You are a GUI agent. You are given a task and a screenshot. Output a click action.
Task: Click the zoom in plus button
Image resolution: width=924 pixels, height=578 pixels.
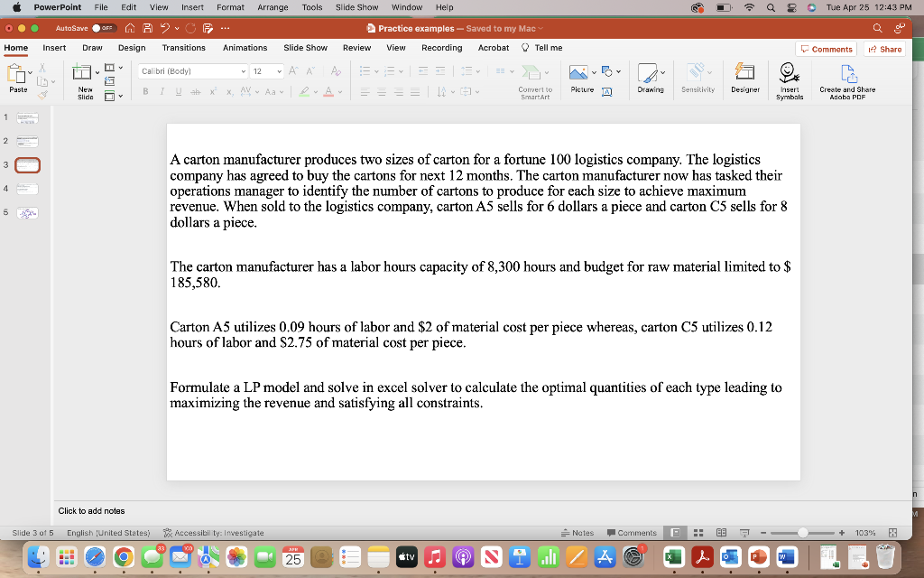coord(842,533)
